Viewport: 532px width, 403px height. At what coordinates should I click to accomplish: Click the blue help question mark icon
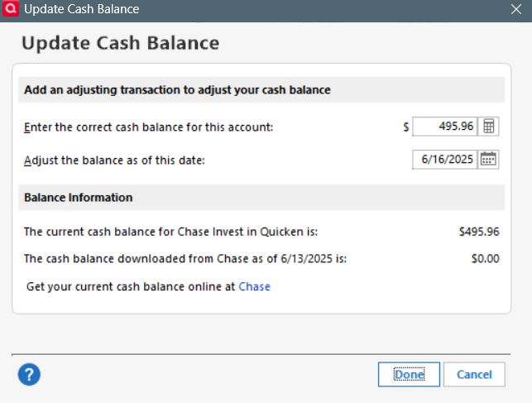point(29,374)
